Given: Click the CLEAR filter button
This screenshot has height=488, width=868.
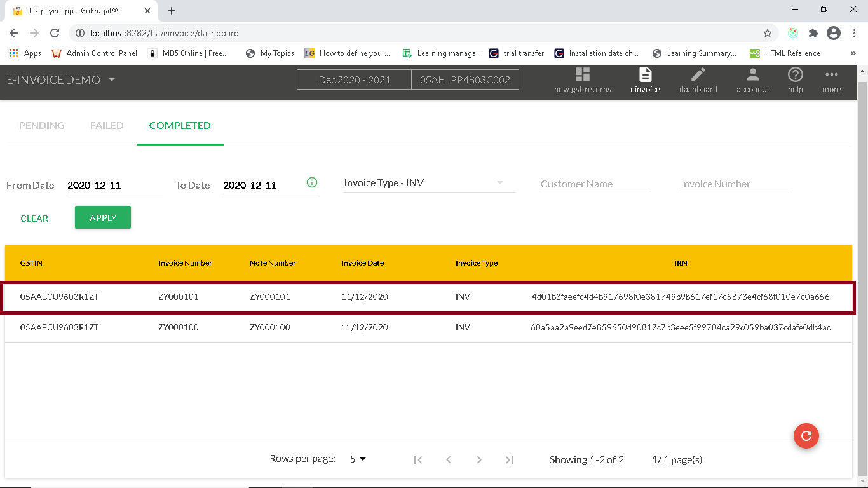Looking at the screenshot, I should click(34, 219).
